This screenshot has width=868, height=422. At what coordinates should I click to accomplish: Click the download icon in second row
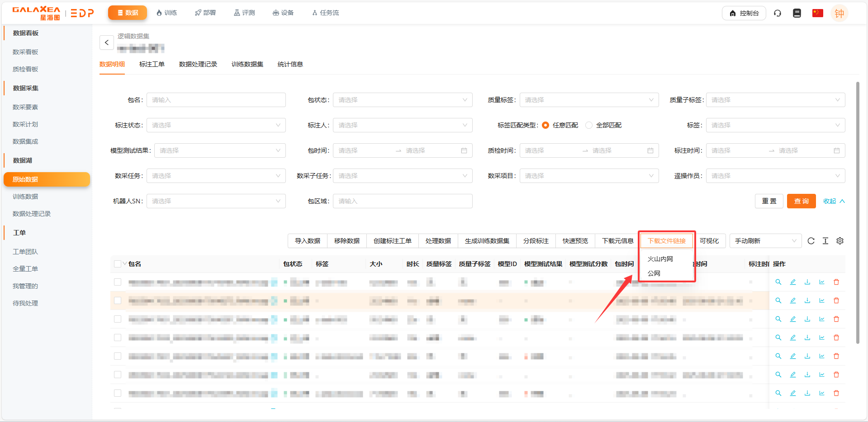[x=807, y=300]
